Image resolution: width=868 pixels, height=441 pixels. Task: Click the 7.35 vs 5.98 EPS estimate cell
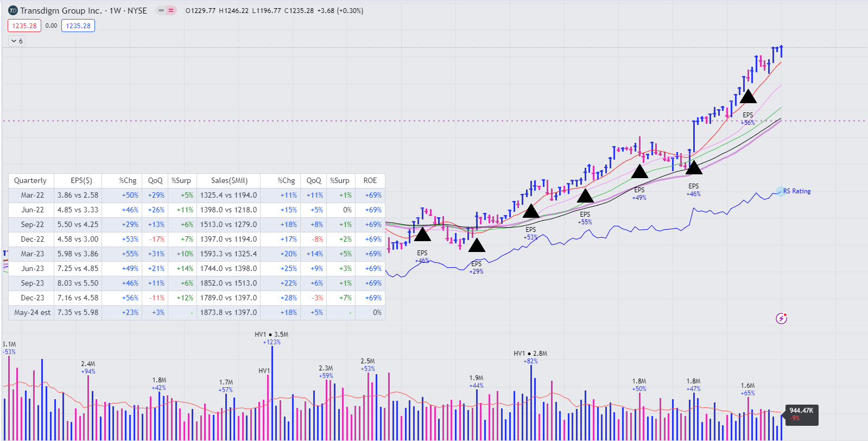(78, 312)
